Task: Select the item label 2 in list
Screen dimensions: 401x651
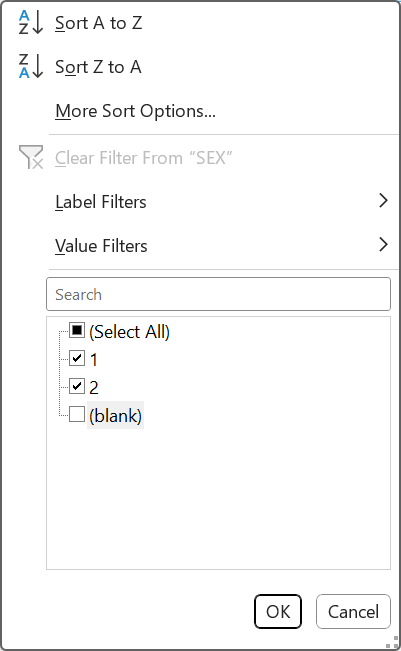Action: pyautogui.click(x=94, y=387)
